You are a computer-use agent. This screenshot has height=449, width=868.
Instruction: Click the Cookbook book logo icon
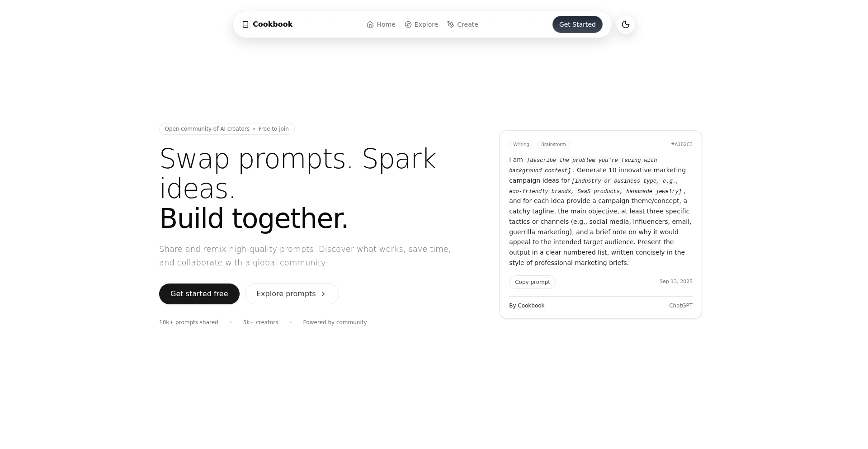click(x=245, y=24)
